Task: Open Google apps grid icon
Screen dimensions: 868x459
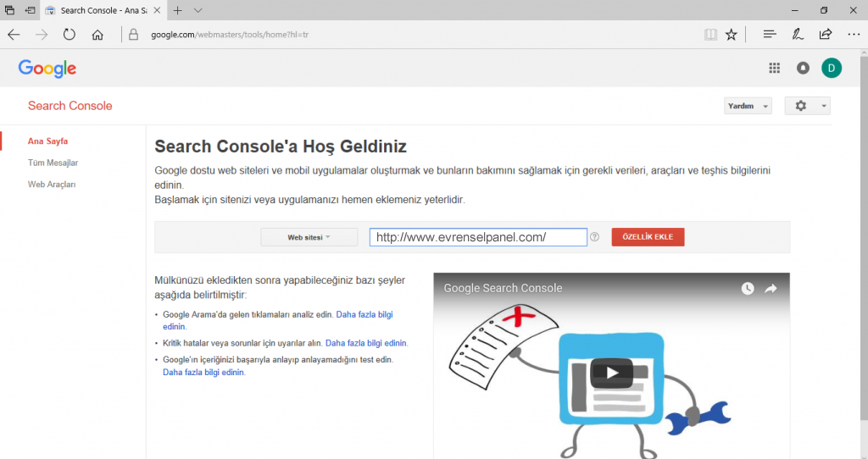Action: (x=775, y=68)
